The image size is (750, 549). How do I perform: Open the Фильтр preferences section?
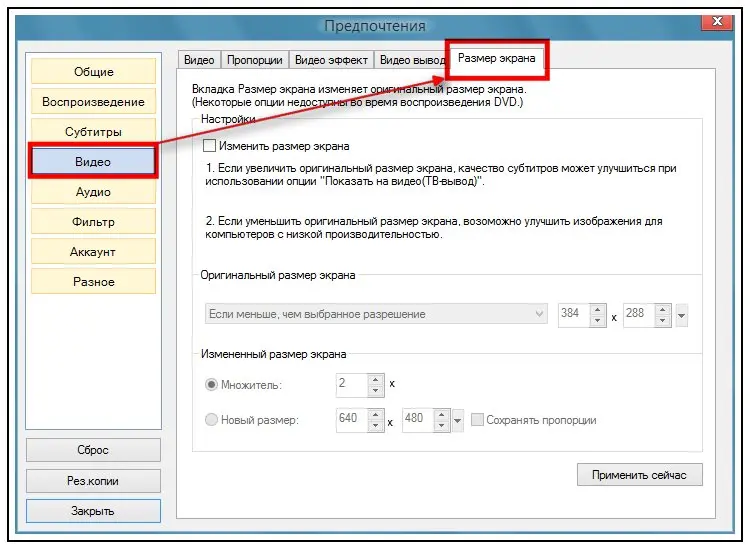(x=93, y=221)
